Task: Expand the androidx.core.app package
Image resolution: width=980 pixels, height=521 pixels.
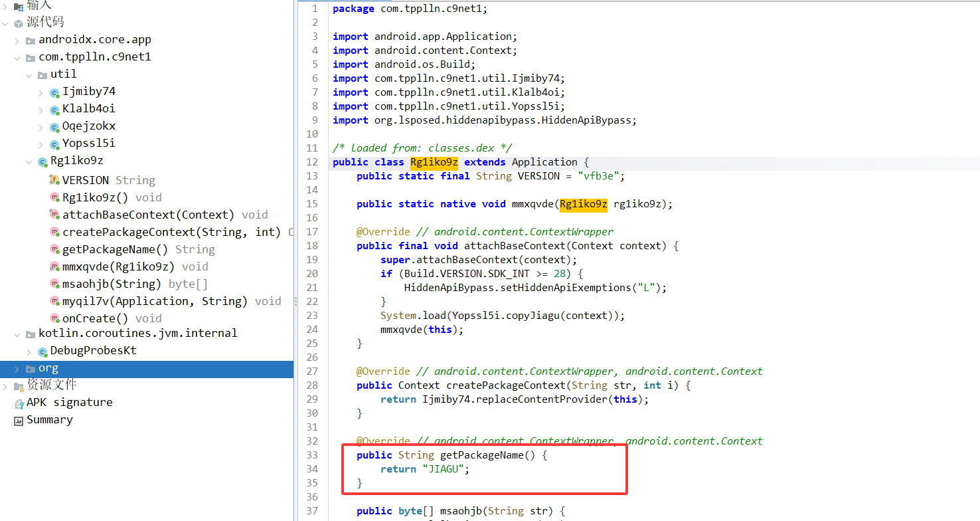Action: pyautogui.click(x=17, y=41)
